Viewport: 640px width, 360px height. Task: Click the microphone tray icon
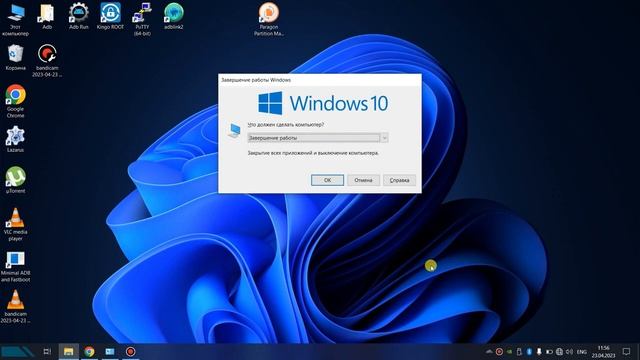pos(539,351)
